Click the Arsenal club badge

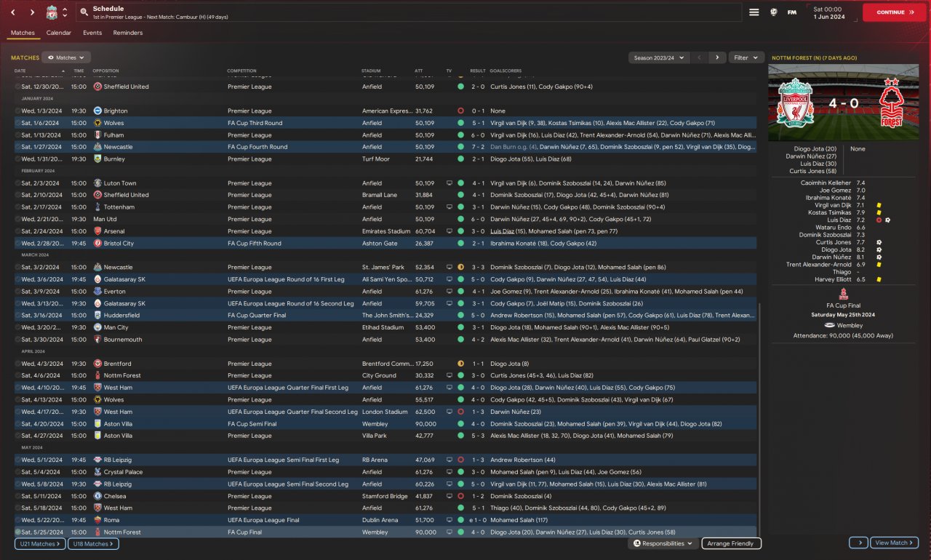(97, 231)
